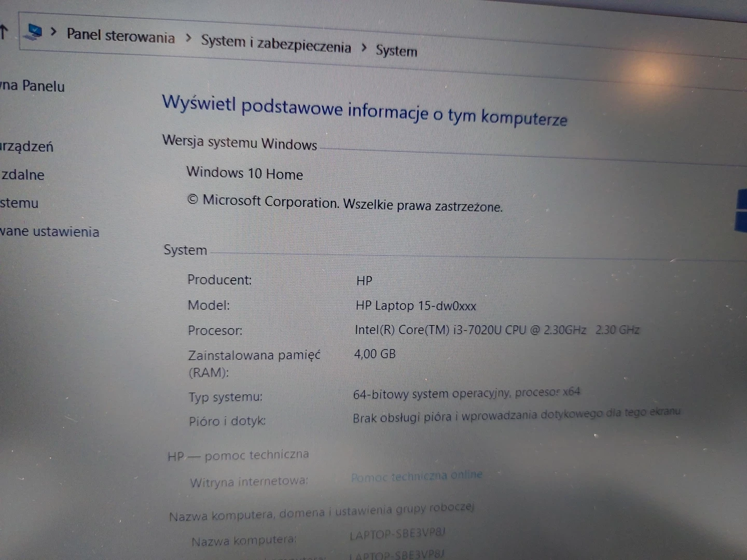Expand chevron before System breadcrumb
Image resolution: width=747 pixels, height=560 pixels.
click(364, 48)
